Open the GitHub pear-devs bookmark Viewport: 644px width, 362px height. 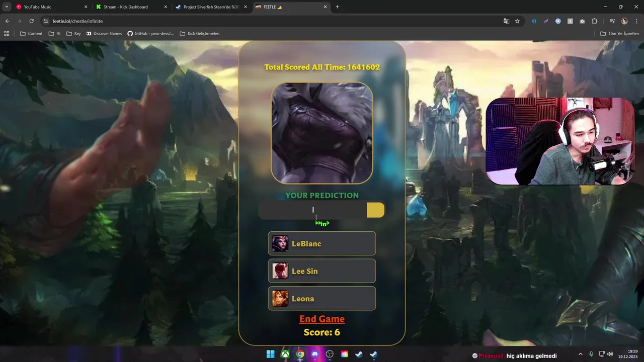pos(150,34)
